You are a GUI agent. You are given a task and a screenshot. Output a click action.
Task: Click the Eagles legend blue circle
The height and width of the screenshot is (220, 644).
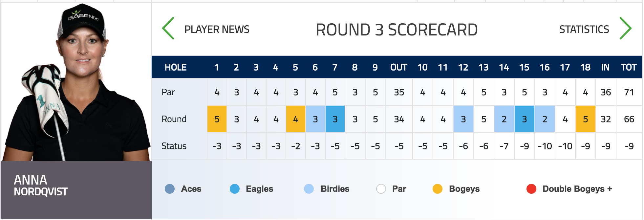coord(235,189)
